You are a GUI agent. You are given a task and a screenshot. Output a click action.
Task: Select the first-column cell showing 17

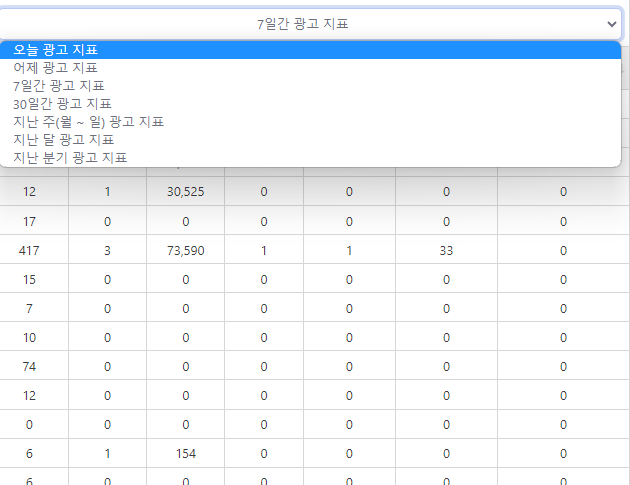[29, 221]
